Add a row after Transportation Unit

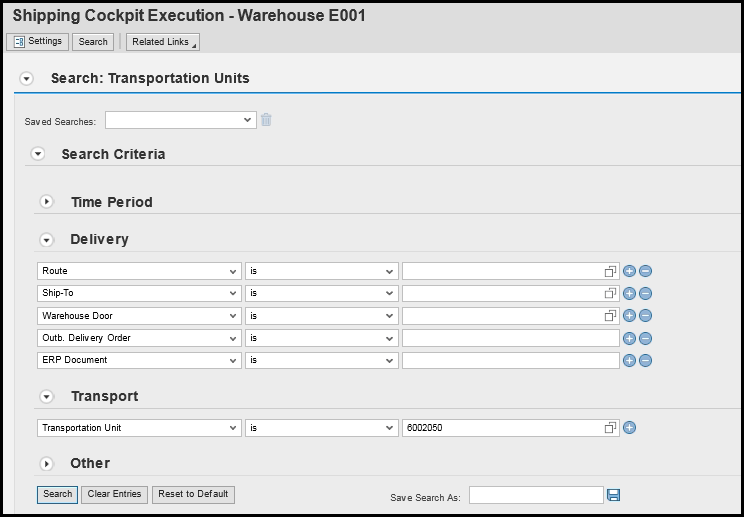629,428
